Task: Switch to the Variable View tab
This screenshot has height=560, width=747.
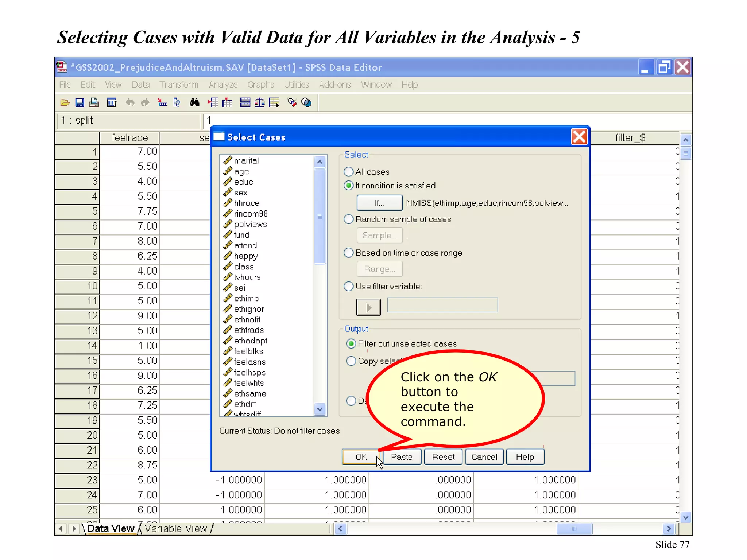Action: (176, 529)
